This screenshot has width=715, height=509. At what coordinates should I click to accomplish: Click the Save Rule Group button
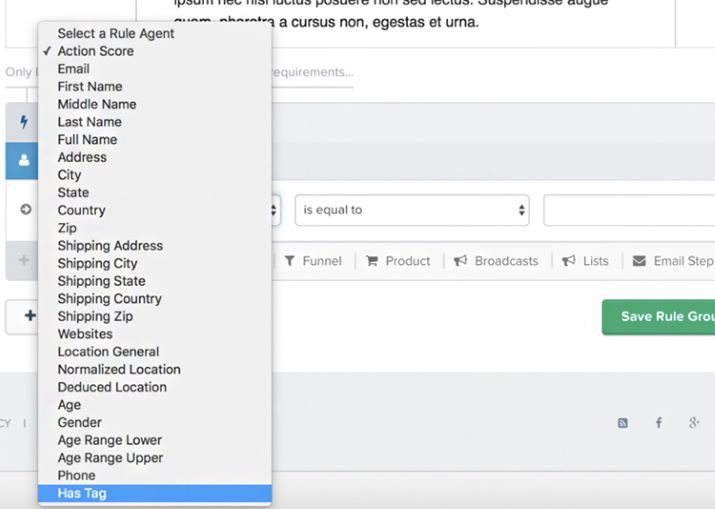(x=658, y=317)
